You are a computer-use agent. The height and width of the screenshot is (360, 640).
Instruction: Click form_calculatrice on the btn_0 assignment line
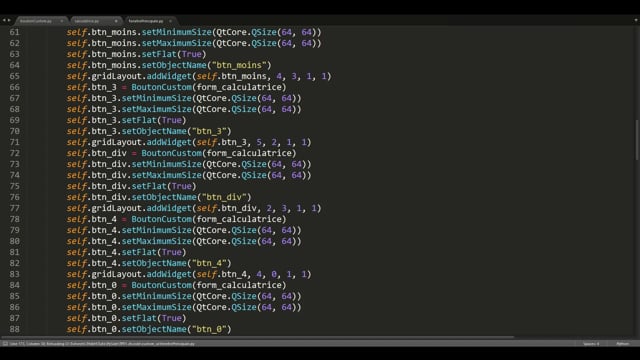coord(239,285)
